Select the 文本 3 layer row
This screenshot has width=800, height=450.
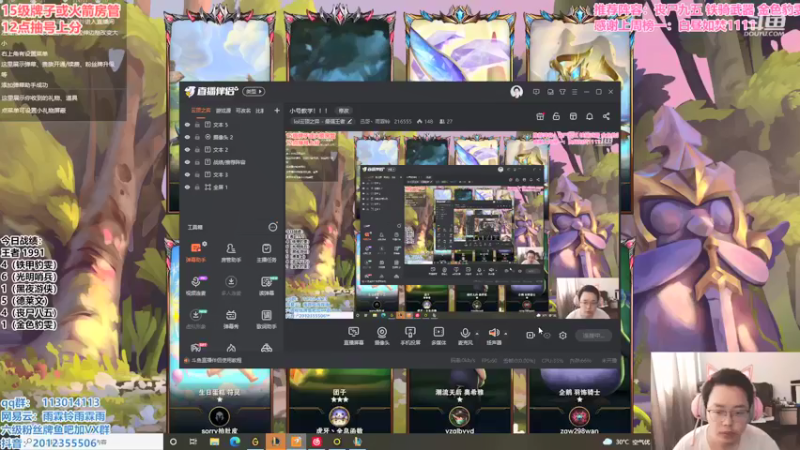coord(232,174)
